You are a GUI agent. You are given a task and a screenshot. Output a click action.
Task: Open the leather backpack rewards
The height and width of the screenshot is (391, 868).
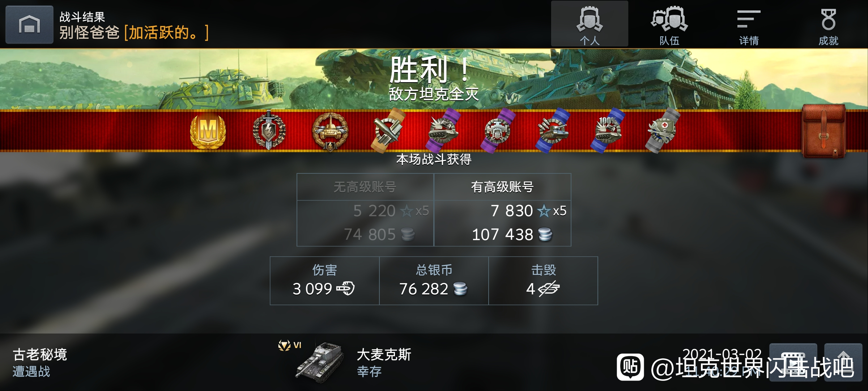(824, 131)
